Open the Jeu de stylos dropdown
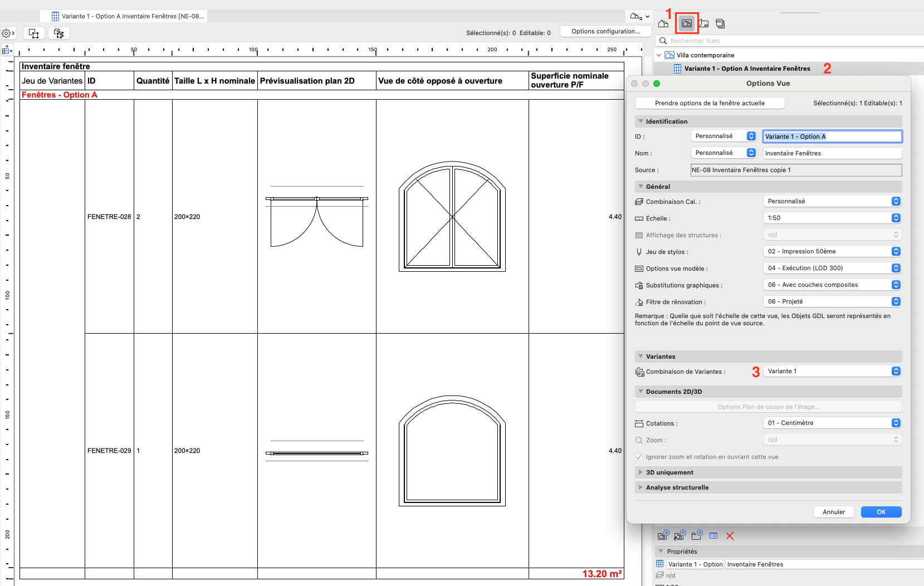 [832, 251]
